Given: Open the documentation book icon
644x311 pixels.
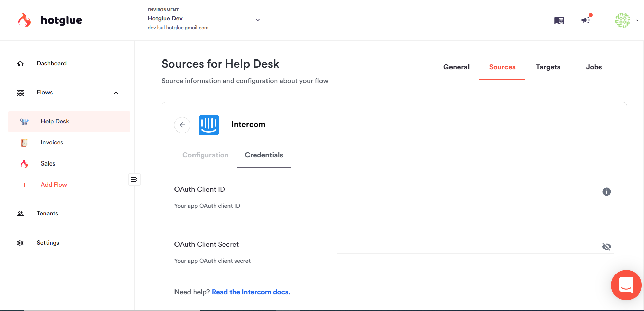Looking at the screenshot, I should (559, 20).
